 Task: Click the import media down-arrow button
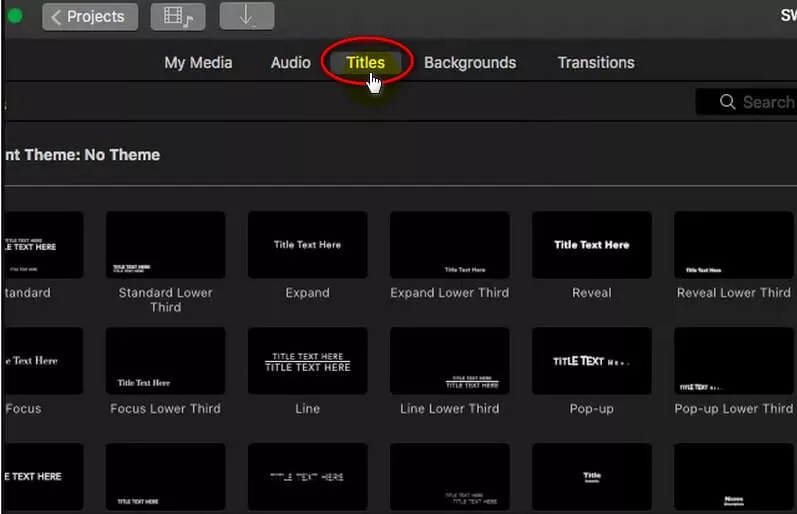tap(247, 16)
